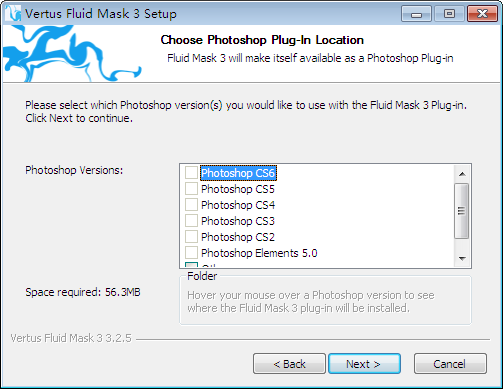Go to the next setup step
The width and height of the screenshot is (503, 389).
(x=364, y=364)
